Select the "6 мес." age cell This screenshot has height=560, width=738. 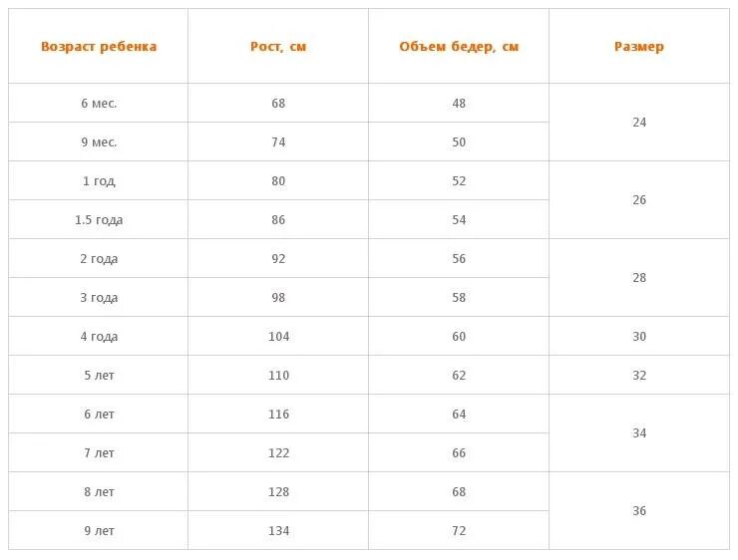(99, 103)
